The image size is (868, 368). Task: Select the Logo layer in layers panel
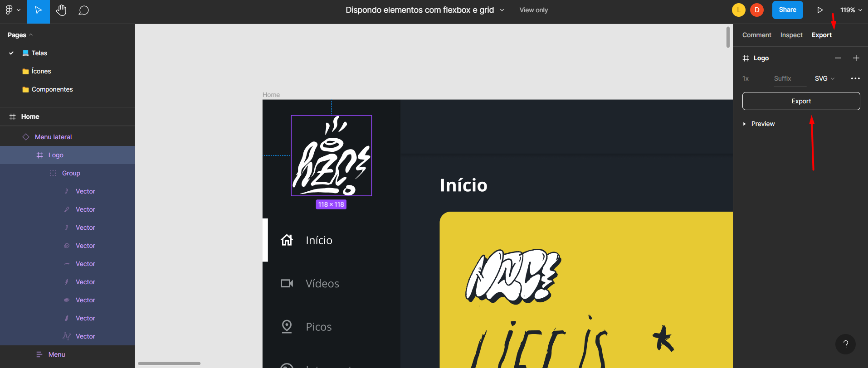[x=56, y=155]
